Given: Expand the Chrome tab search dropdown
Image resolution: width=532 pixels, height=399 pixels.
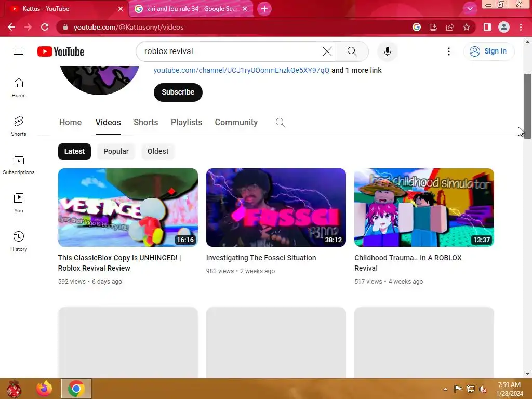Looking at the screenshot, I should (470, 9).
